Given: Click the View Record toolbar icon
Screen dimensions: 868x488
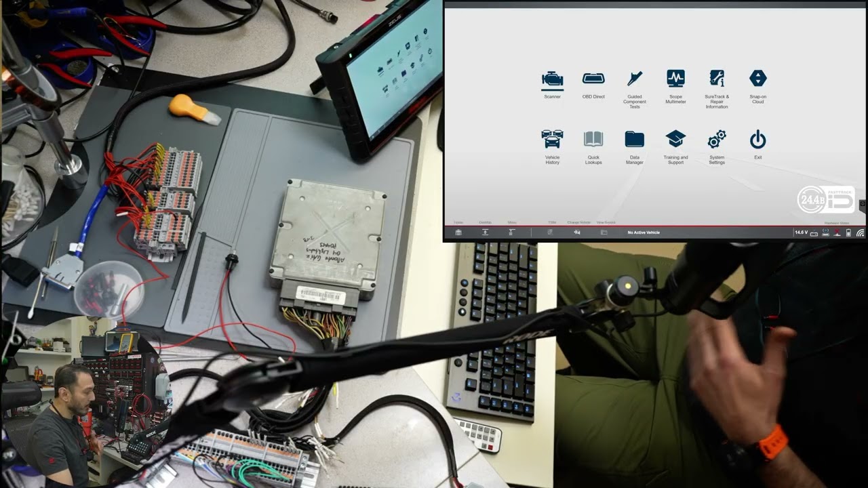Looking at the screenshot, I should click(x=604, y=232).
